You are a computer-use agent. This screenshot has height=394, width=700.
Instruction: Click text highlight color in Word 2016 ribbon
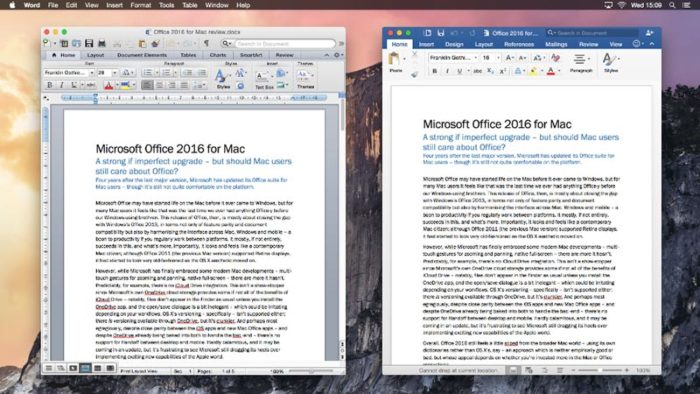pos(533,71)
